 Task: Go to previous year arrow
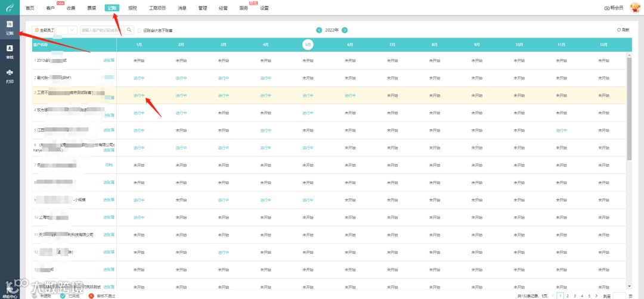click(x=319, y=30)
